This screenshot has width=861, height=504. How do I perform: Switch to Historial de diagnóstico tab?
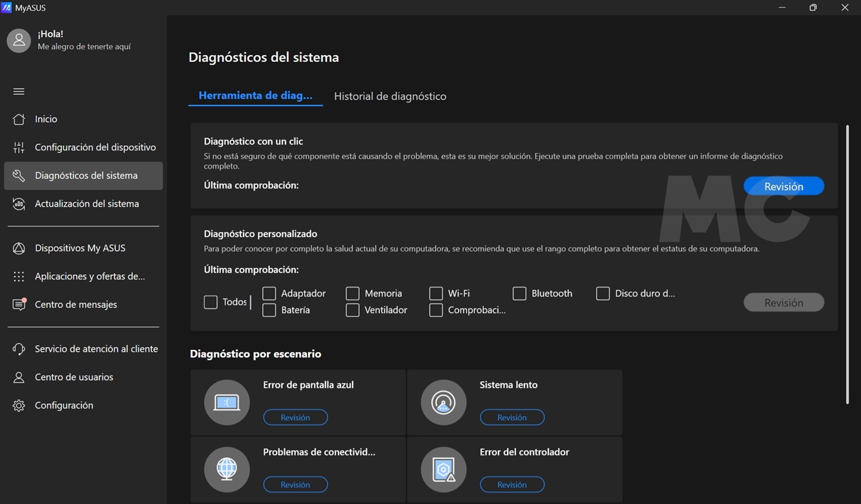(390, 96)
